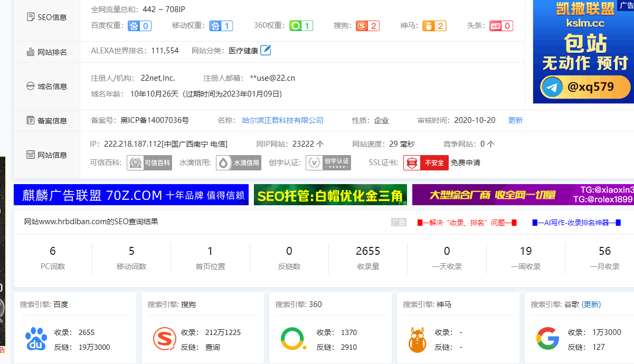Click the 网站信息 row label
The width and height of the screenshot is (634, 364).
(52, 155)
